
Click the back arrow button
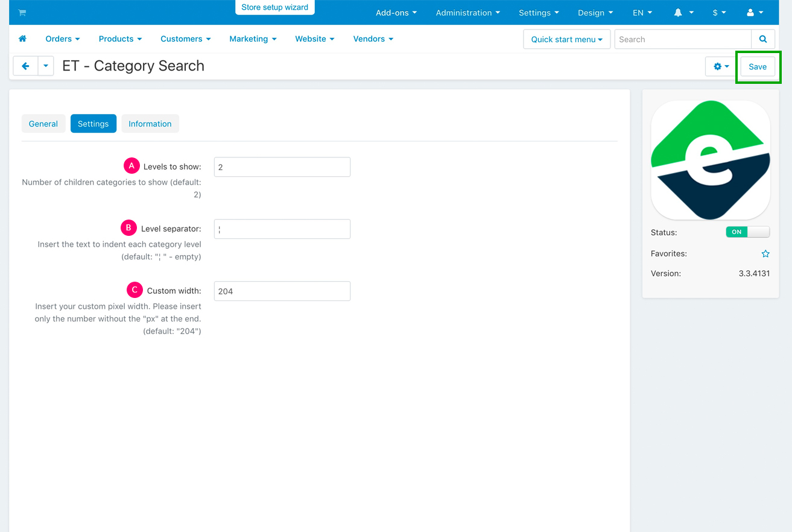click(25, 66)
